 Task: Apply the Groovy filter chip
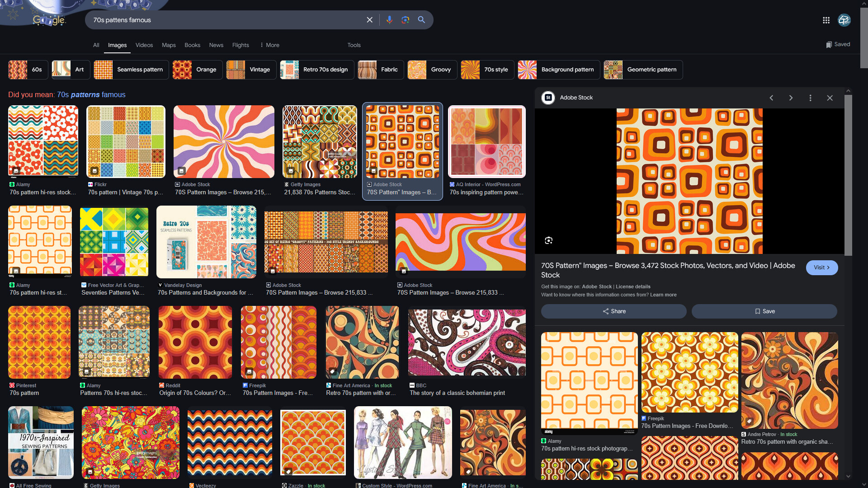[432, 70]
